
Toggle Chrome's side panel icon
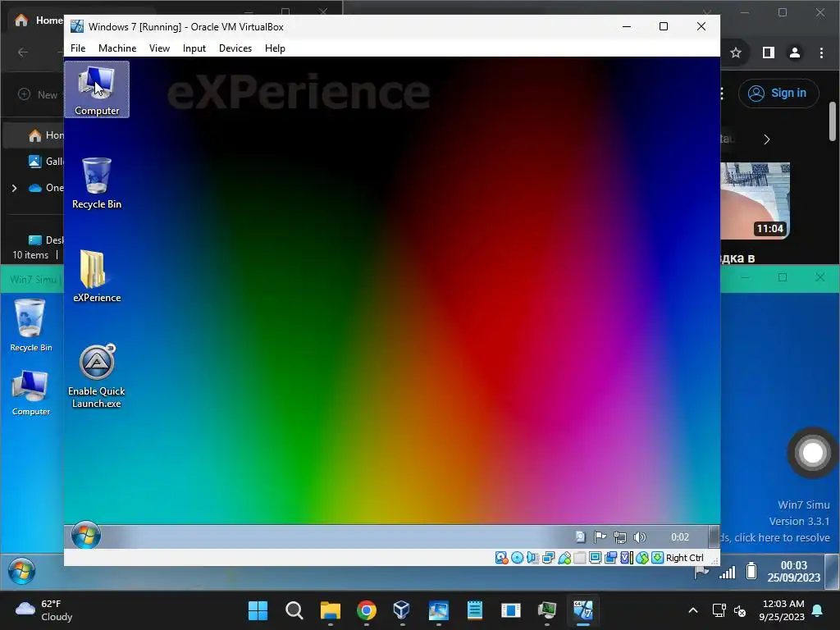pos(768,52)
